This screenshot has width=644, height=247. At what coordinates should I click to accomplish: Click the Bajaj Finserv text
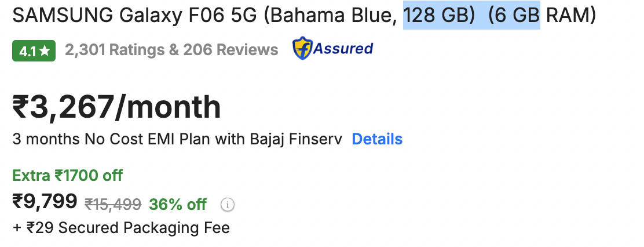pos(297,139)
